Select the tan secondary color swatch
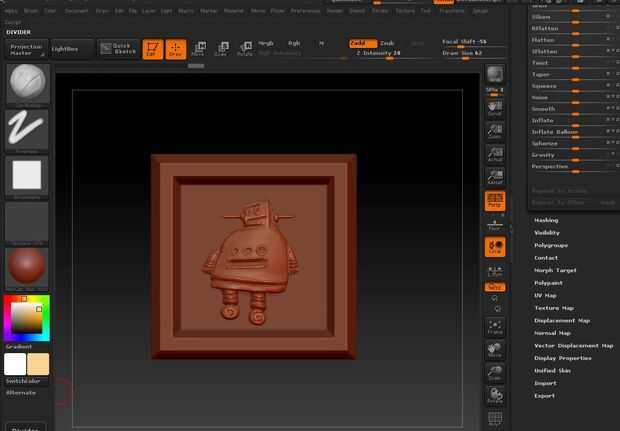The image size is (620, 431). (38, 364)
